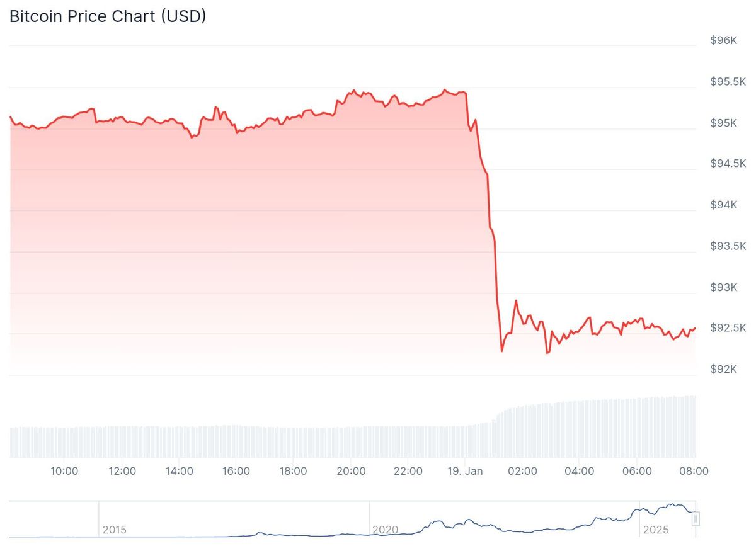756x551 pixels.
Task: Click the price line peak near 20:00
Action: (354, 91)
